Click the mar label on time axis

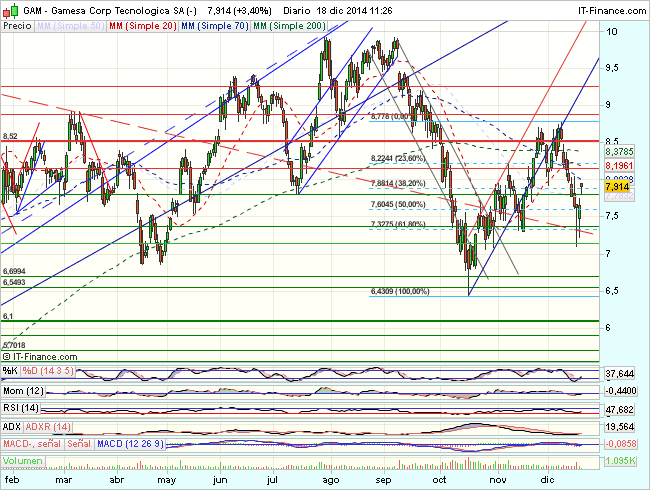coord(63,480)
